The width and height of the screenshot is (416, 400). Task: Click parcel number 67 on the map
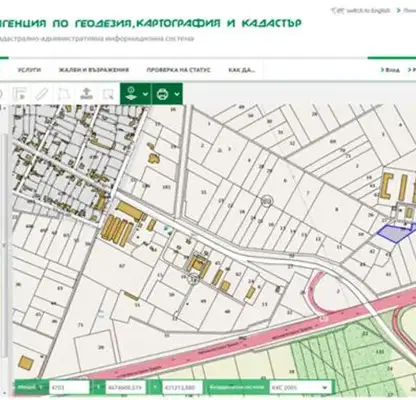tap(122, 266)
